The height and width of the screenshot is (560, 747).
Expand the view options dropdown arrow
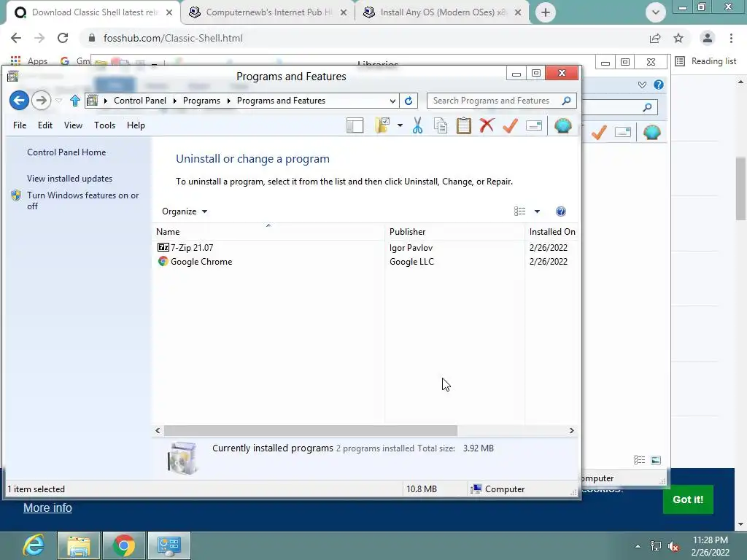click(537, 211)
